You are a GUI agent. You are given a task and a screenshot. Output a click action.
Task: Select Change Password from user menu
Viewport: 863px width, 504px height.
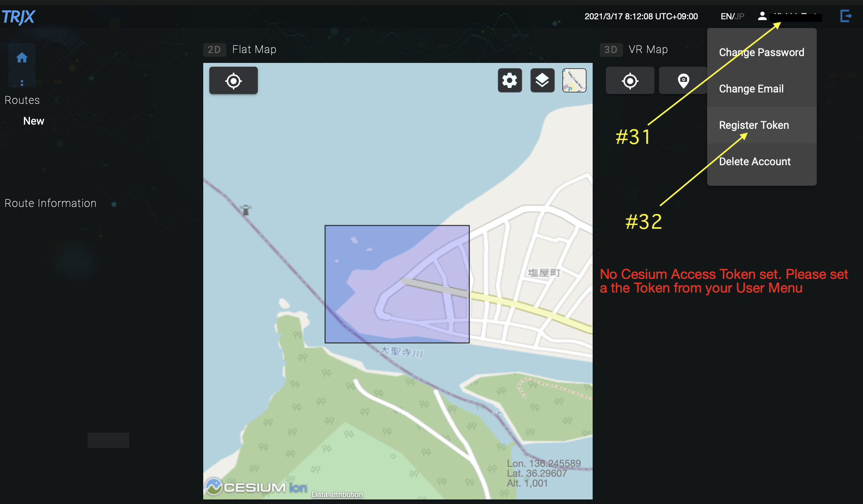tap(761, 52)
